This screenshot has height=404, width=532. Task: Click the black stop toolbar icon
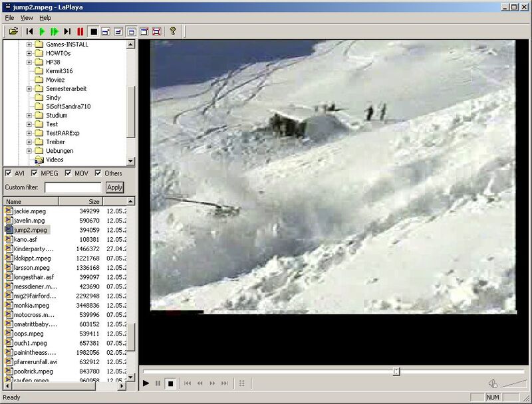94,32
